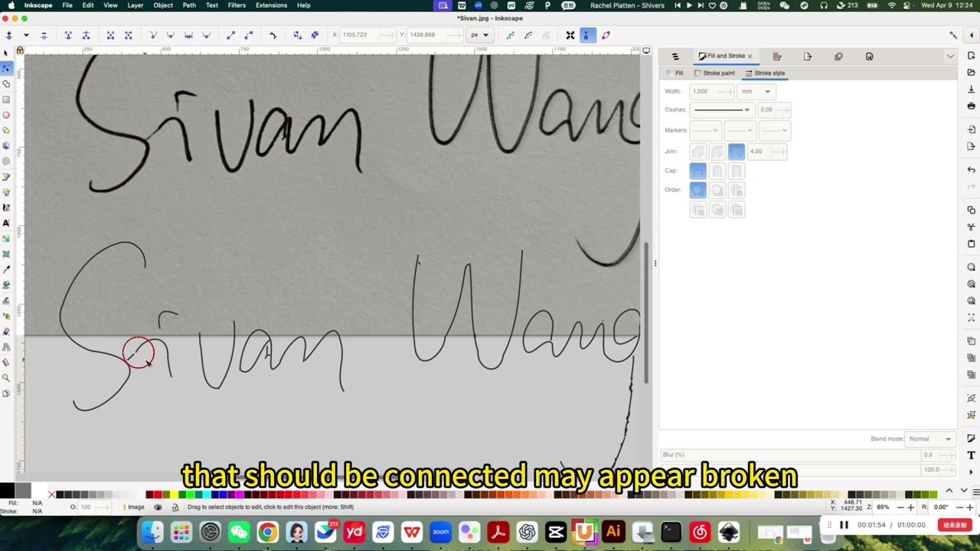Image resolution: width=980 pixels, height=551 pixels.
Task: Click the Save document icon
Action: click(x=972, y=90)
